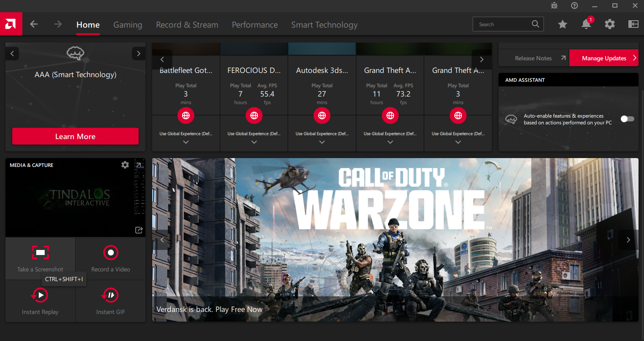Trigger Instant Replay
Viewport: 644px width, 341px height.
point(40,301)
